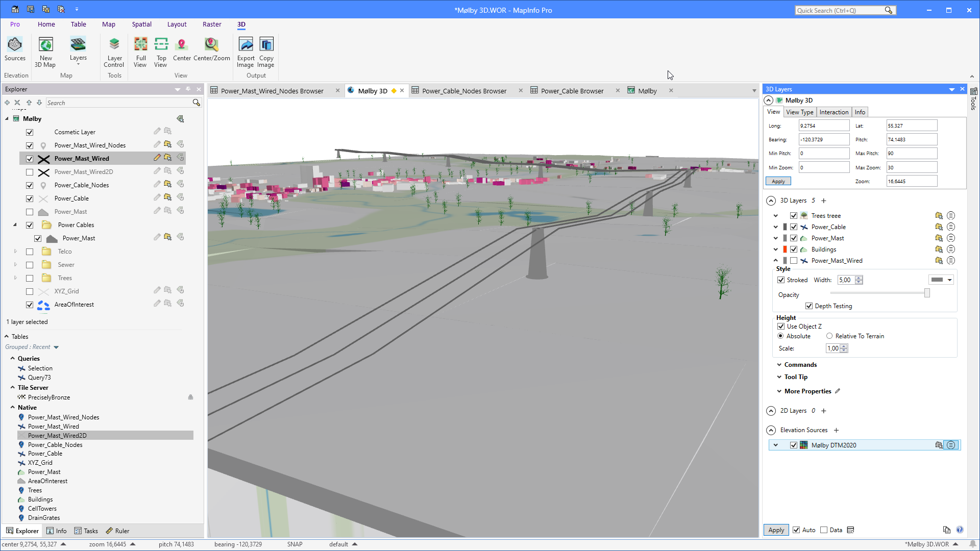Open the New 3D Map tool
Viewport: 980px width, 551px height.
(x=45, y=51)
